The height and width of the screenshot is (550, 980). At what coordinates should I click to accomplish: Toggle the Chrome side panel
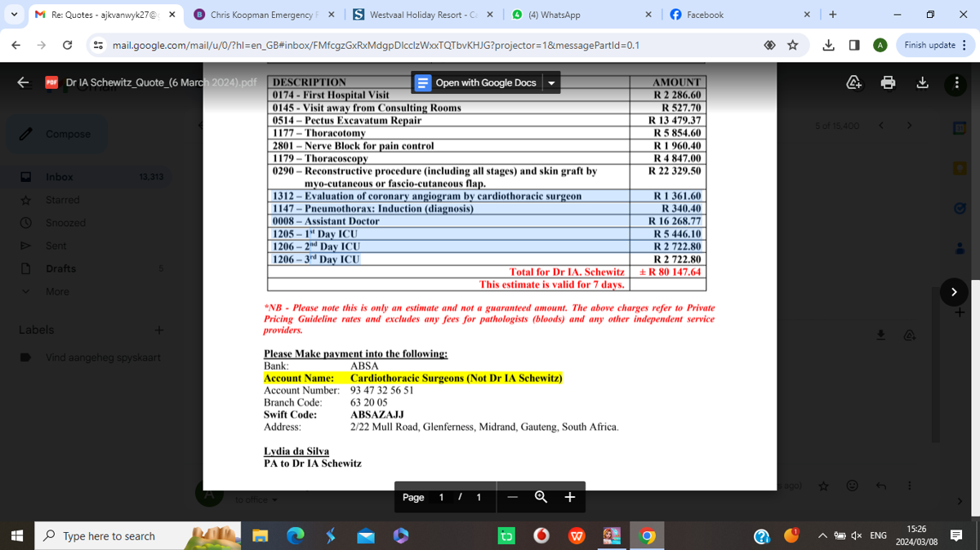(853, 46)
